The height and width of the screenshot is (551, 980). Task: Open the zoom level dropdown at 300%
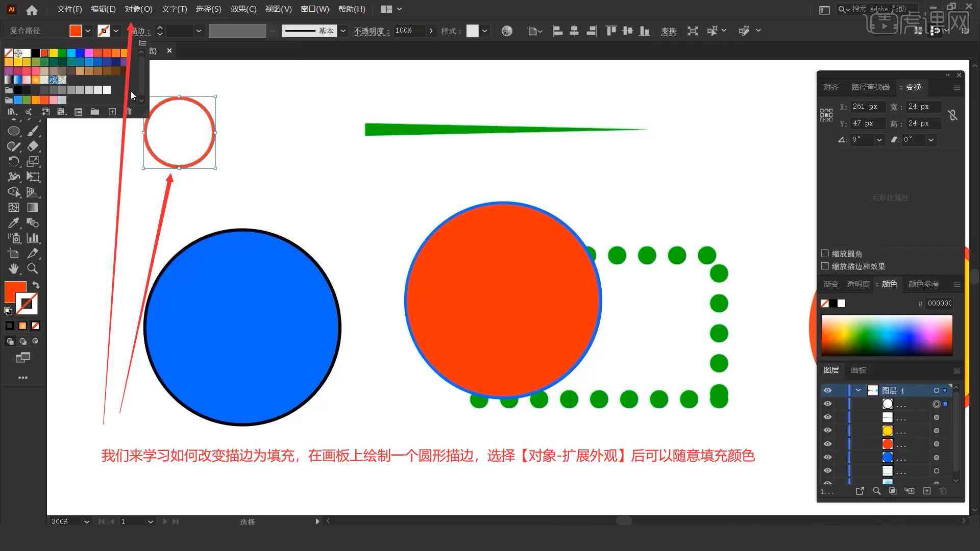point(86,521)
